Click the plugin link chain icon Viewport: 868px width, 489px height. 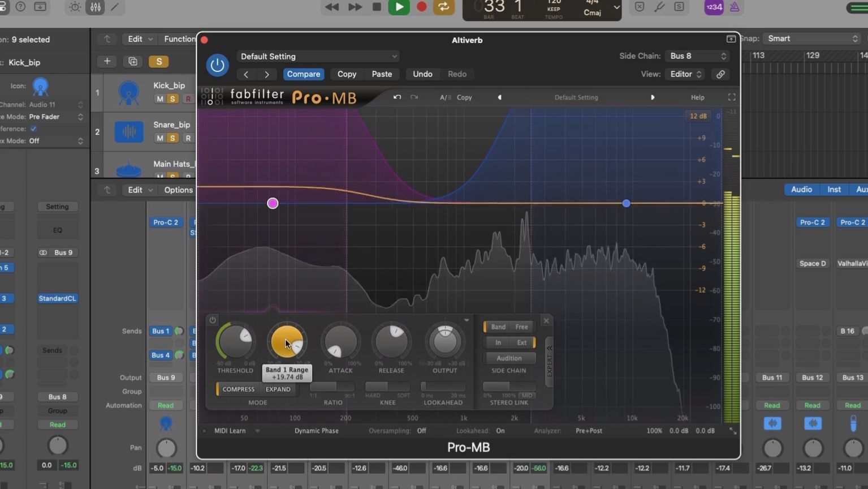click(x=720, y=74)
